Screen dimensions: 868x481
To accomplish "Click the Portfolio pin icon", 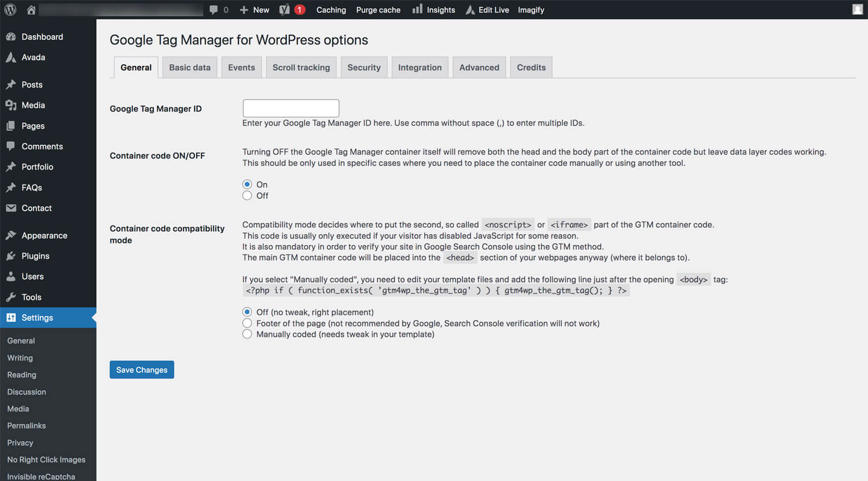I will point(11,166).
